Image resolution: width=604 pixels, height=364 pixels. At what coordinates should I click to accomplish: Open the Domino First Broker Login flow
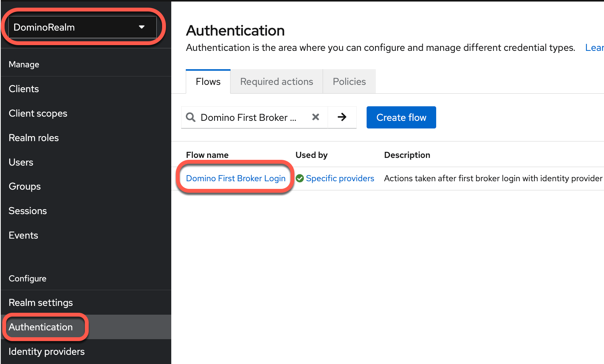(x=236, y=179)
